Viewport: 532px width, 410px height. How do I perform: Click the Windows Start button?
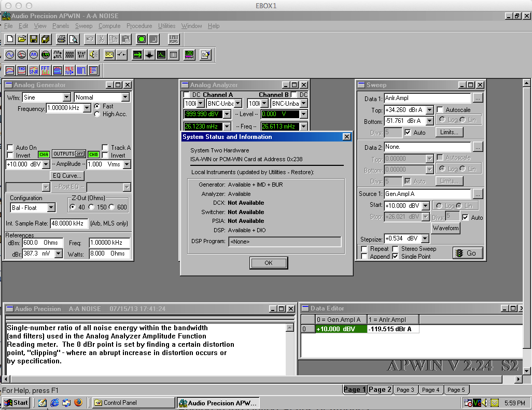[16, 403]
